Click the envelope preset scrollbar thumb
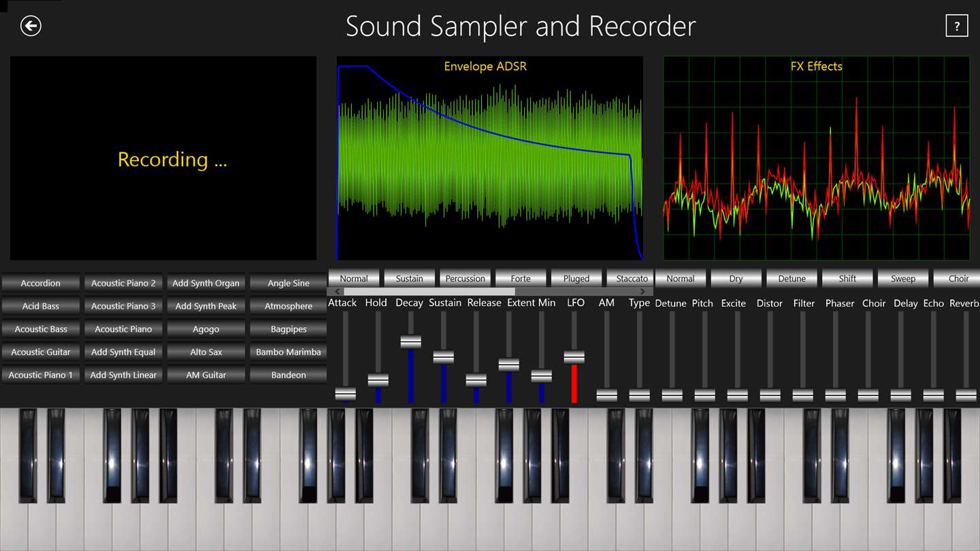The width and height of the screenshot is (980, 551). 429,291
